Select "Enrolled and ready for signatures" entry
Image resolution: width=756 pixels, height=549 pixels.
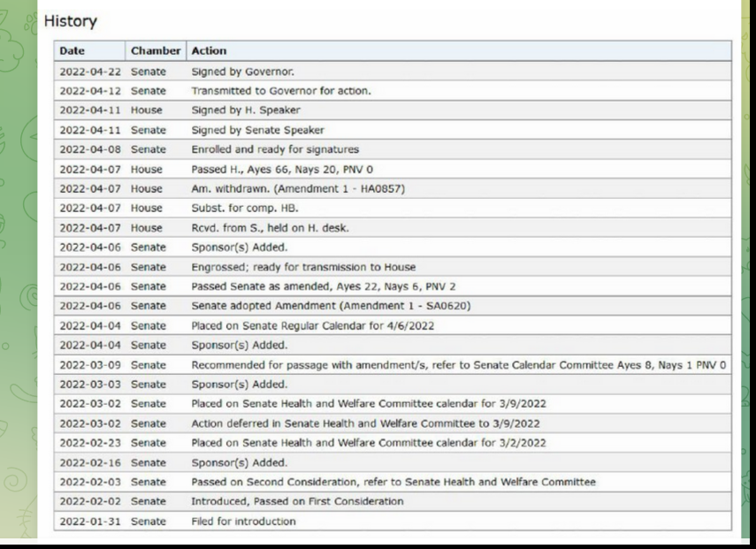[275, 149]
